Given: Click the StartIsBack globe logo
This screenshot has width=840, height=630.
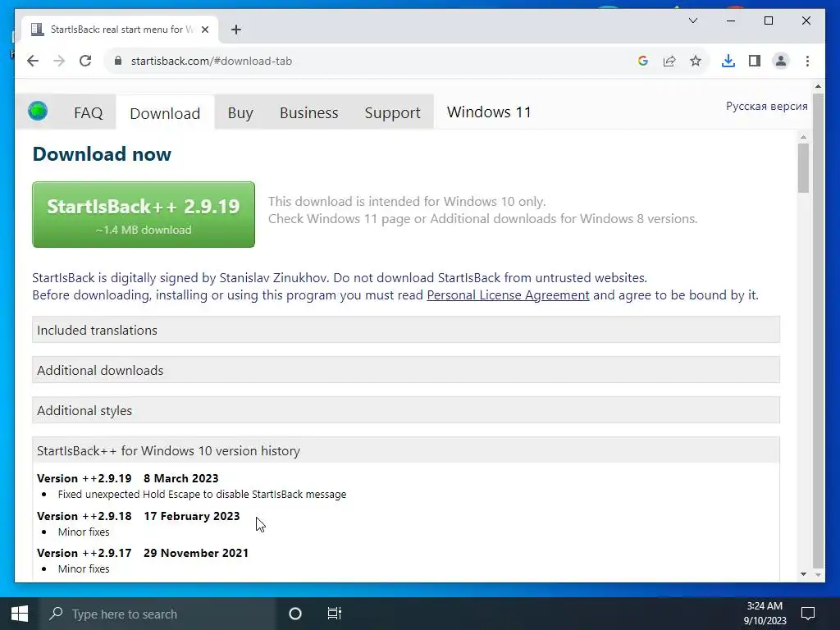Looking at the screenshot, I should coord(38,111).
